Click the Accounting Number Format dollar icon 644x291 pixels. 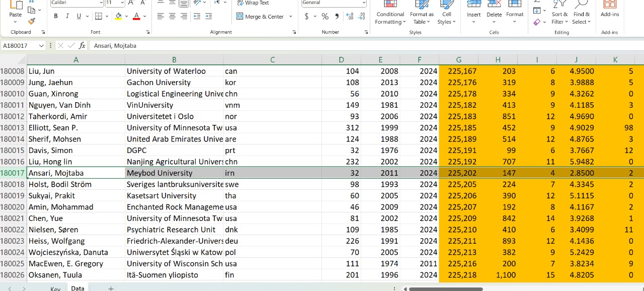(306, 17)
